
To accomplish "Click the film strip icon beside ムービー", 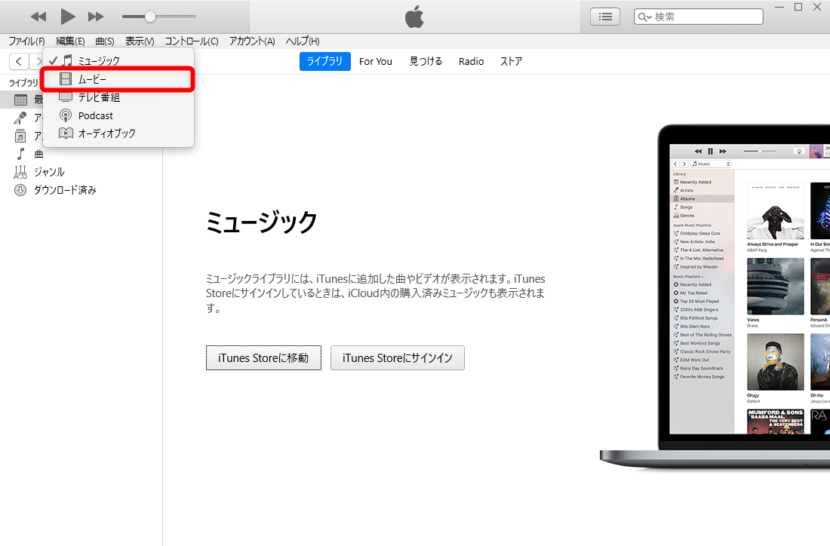I will pyautogui.click(x=66, y=79).
